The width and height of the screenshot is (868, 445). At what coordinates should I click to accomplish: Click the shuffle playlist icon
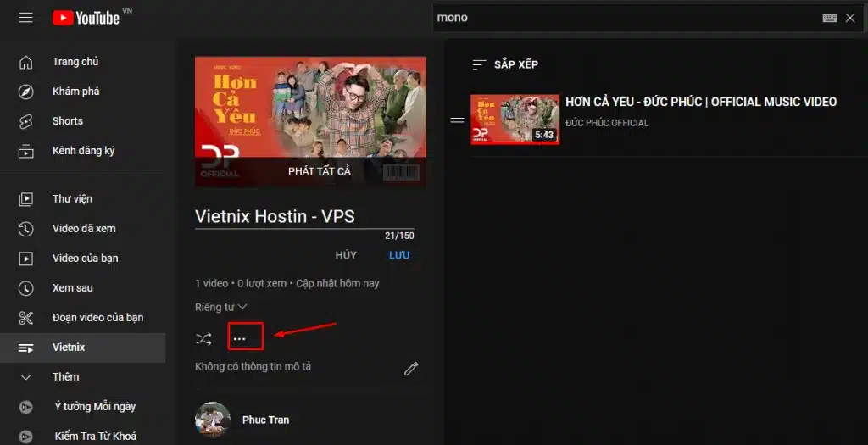203,339
